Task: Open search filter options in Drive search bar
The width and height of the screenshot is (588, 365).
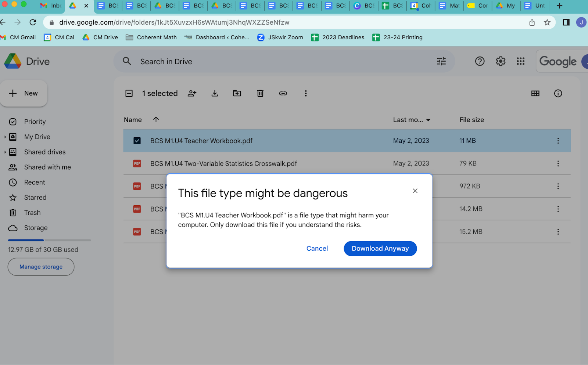Action: [441, 61]
